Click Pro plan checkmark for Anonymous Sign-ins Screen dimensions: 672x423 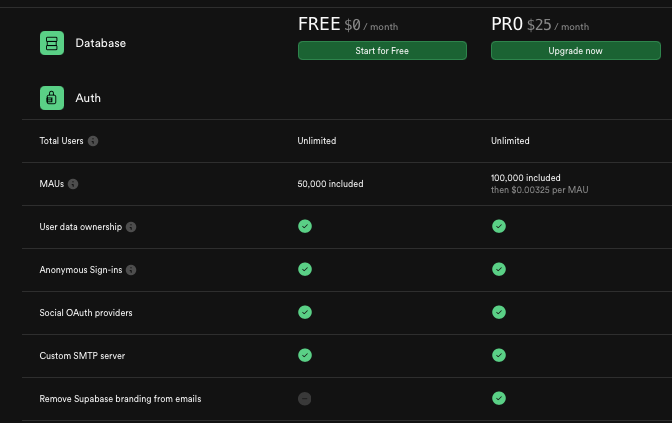click(x=499, y=269)
